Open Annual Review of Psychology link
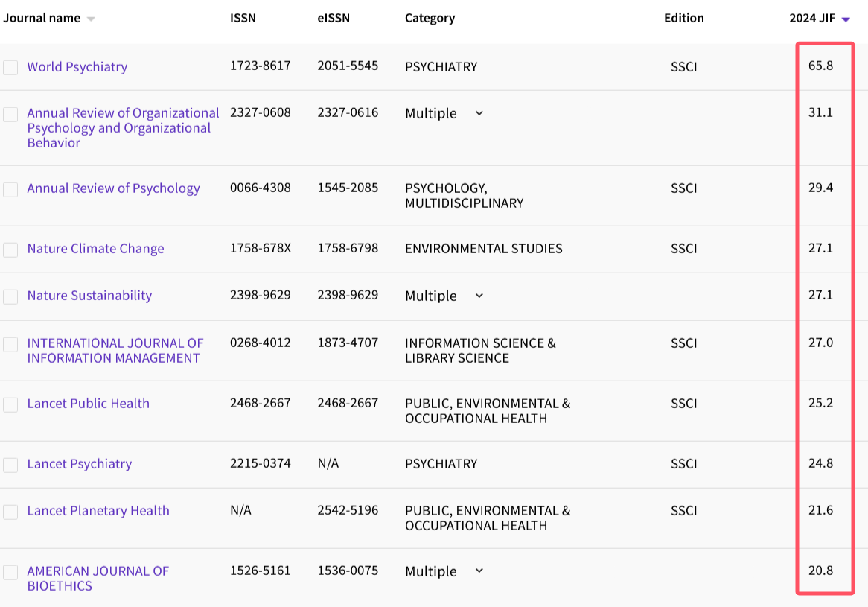Viewport: 868px width, 607px height. coord(113,188)
